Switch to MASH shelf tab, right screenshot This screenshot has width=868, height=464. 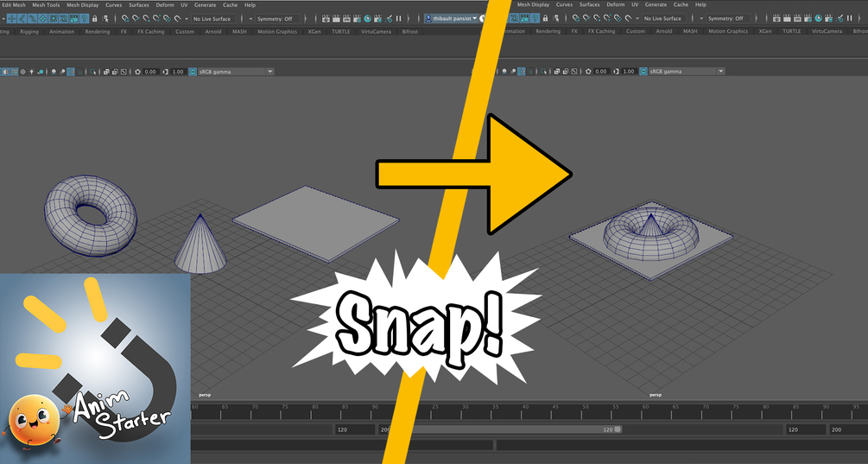[690, 31]
